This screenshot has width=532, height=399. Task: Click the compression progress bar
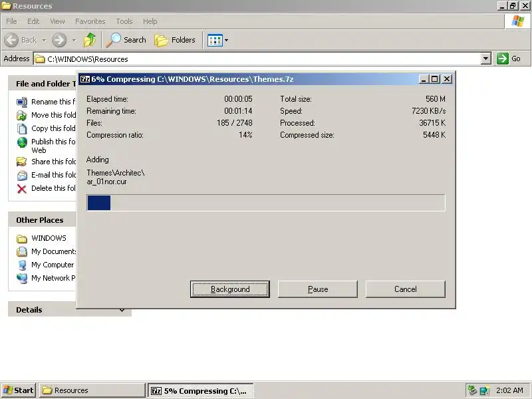266,203
